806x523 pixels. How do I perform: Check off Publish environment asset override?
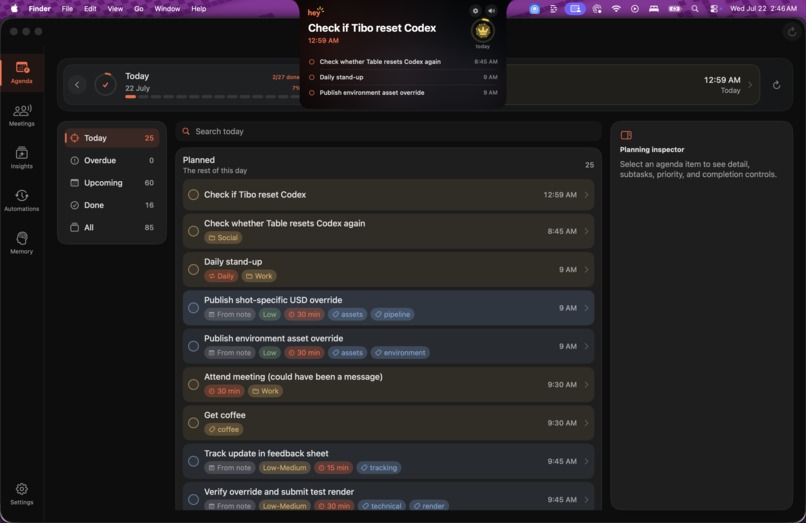tap(193, 346)
